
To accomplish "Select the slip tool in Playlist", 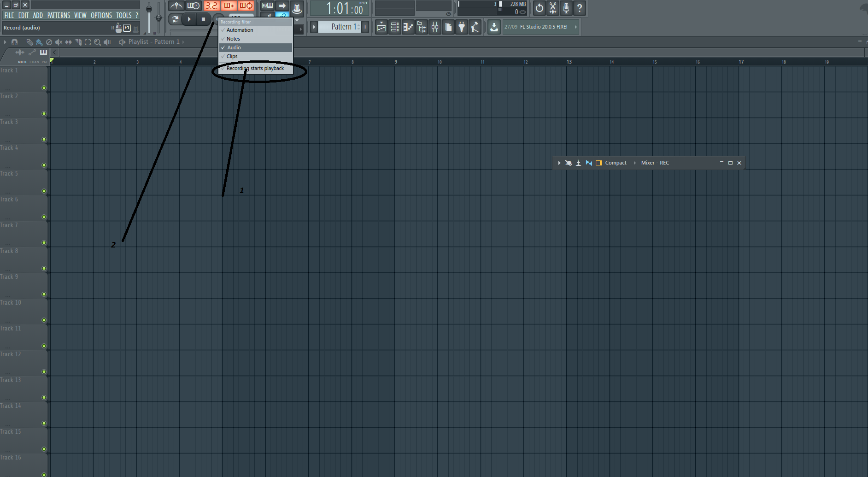I will pyautogui.click(x=68, y=42).
